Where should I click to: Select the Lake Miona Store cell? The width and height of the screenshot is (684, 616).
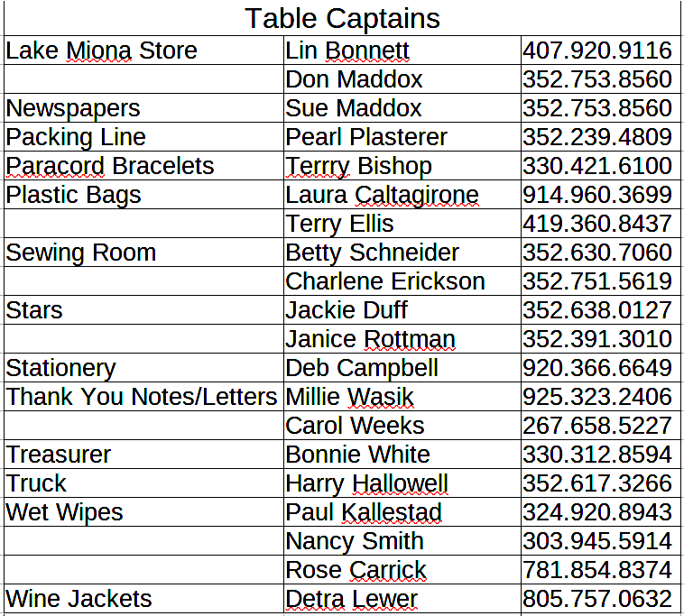[101, 51]
